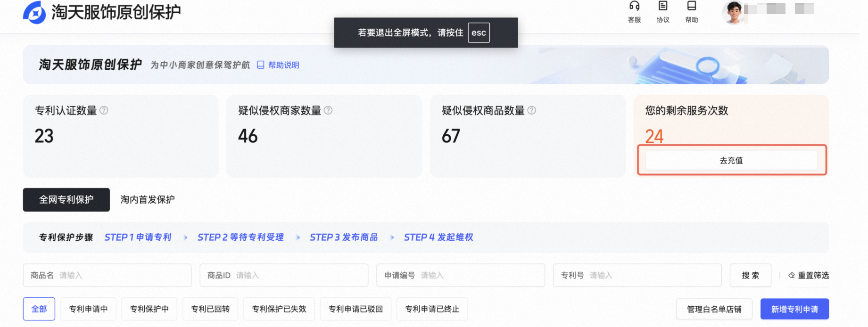Viewport: 868px width, 327px height.
Task: Filter by 专利申请已驳回 status
Action: tap(355, 309)
